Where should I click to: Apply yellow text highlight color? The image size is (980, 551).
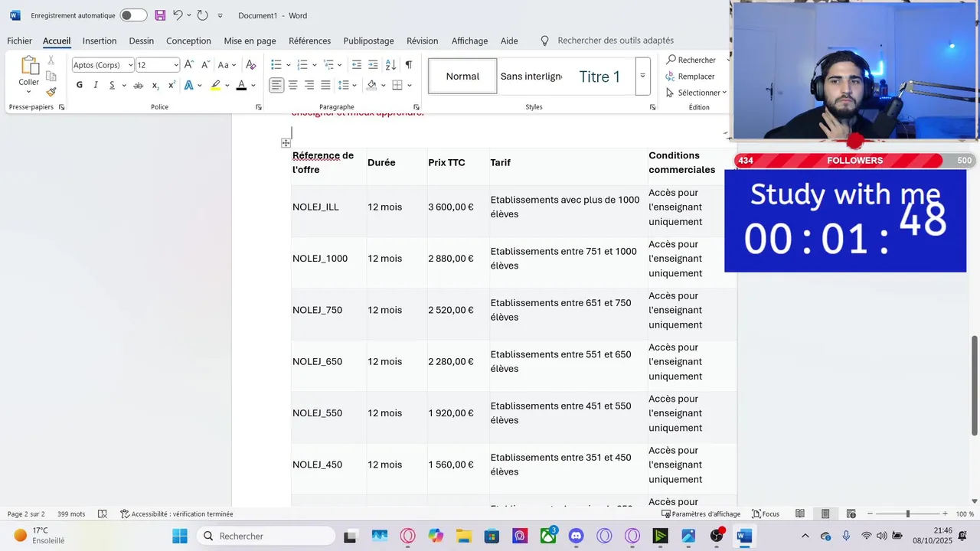[x=216, y=85]
